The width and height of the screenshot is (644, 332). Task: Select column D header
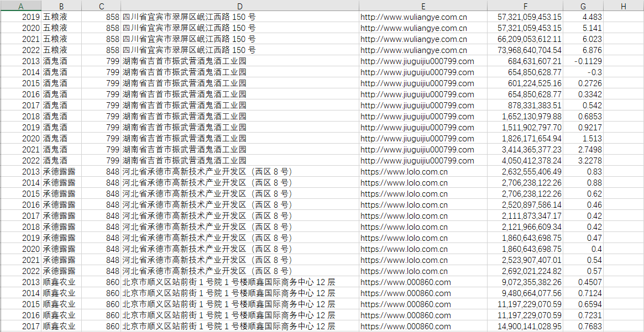coord(240,6)
